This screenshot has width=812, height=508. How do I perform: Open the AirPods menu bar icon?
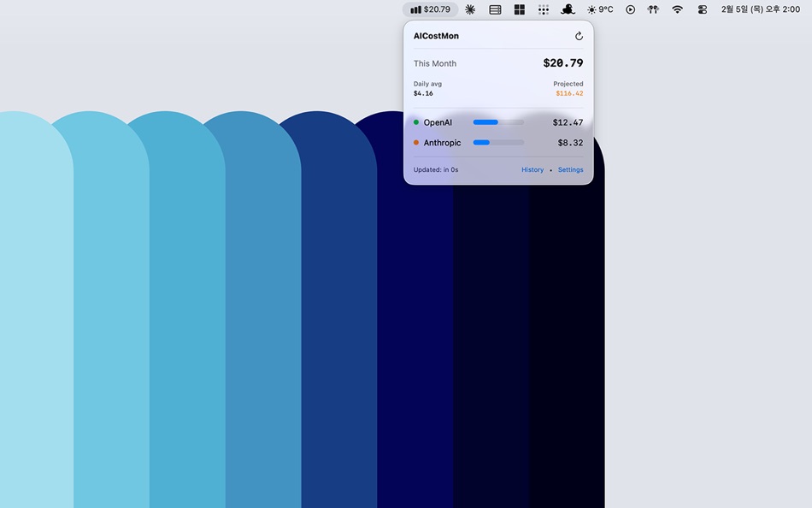pos(653,9)
